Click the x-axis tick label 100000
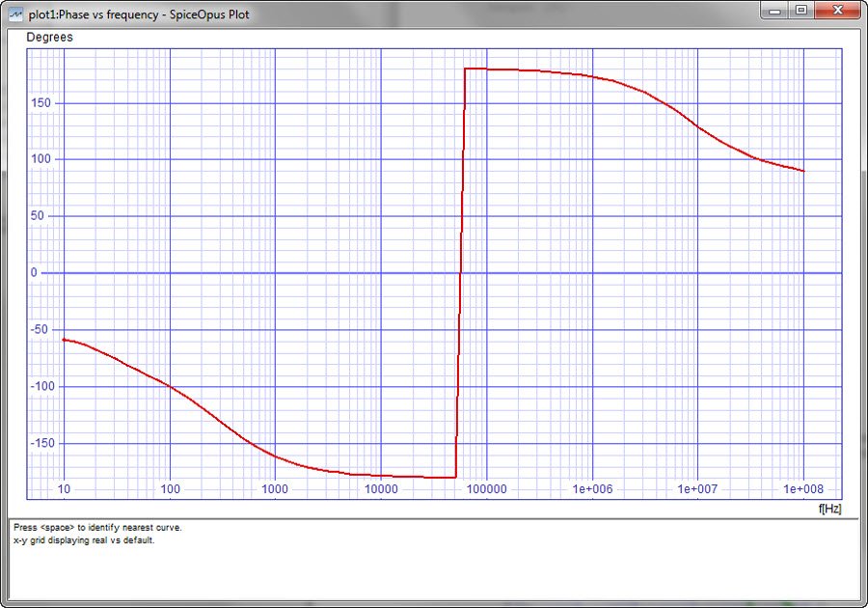The image size is (868, 608). (x=486, y=489)
